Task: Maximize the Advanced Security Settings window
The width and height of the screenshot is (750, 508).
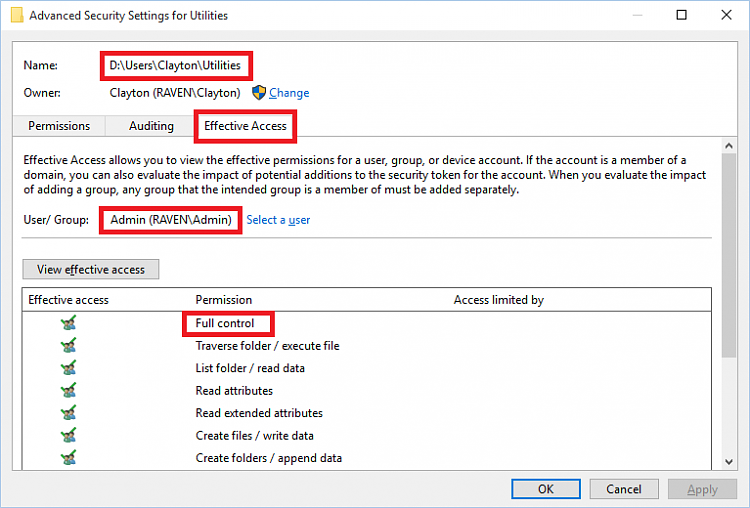Action: click(x=681, y=15)
